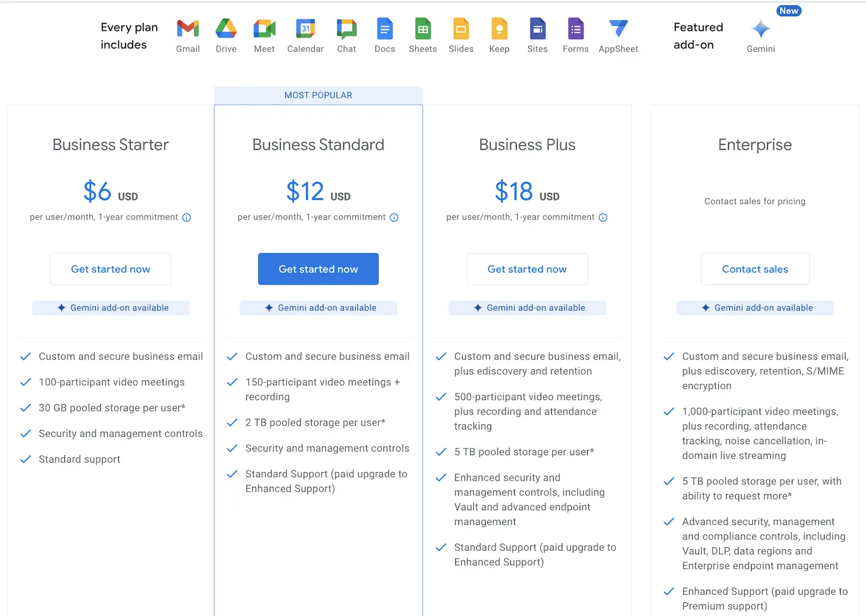Open the Gemini featured add-on icon

tap(760, 30)
